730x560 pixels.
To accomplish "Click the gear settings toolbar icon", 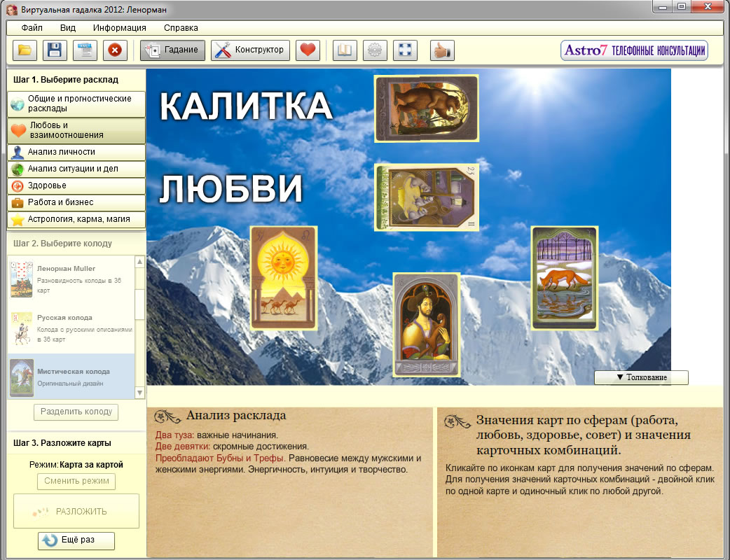I will tap(375, 50).
